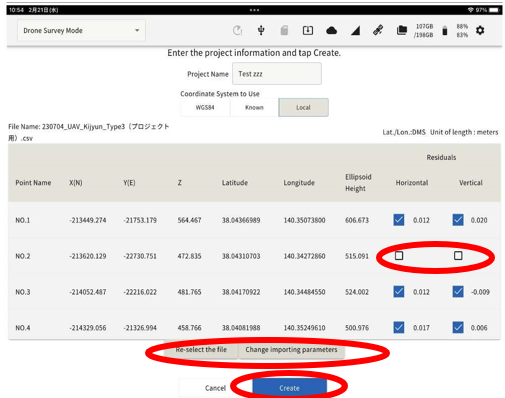Viewport: 505px width, 398px height.
Task: Tap X(N) value -213449.274
Action: pyautogui.click(x=88, y=220)
